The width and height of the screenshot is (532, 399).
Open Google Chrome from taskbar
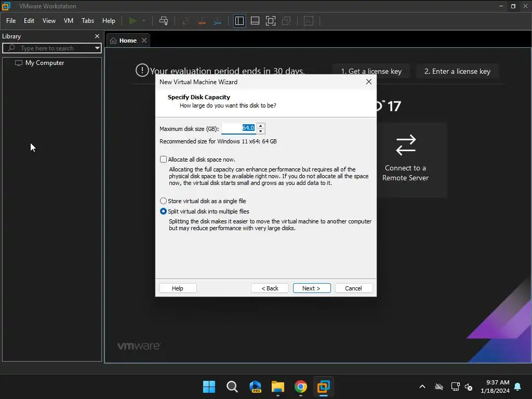(x=301, y=387)
